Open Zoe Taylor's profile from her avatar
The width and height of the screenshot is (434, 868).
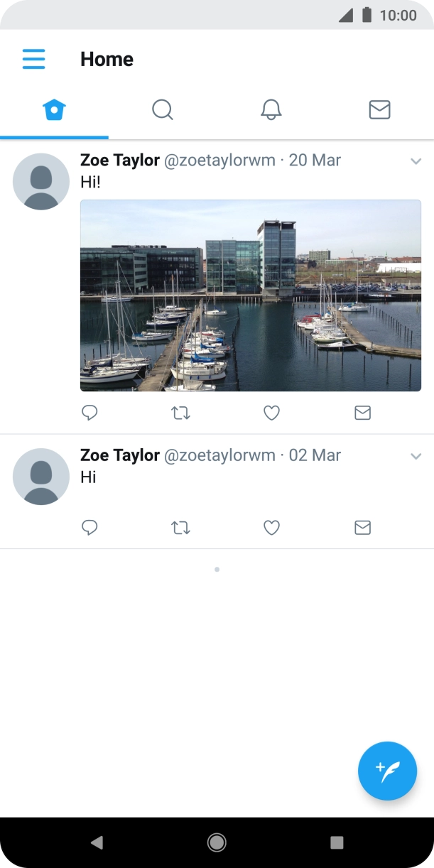click(40, 181)
